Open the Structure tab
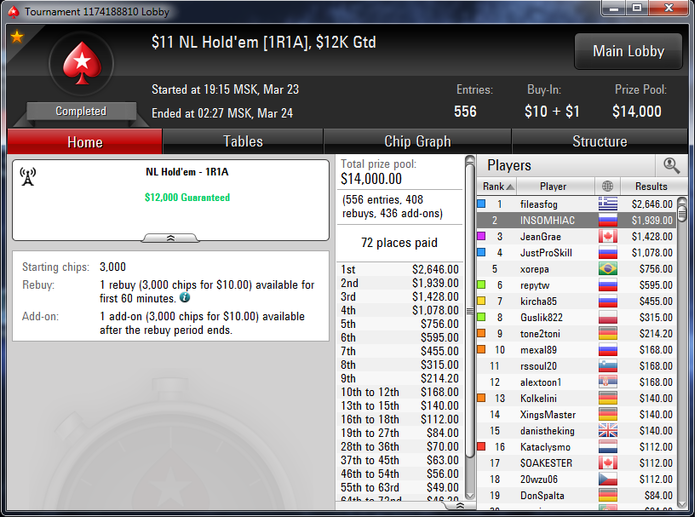The image size is (700, 517). pyautogui.click(x=600, y=142)
